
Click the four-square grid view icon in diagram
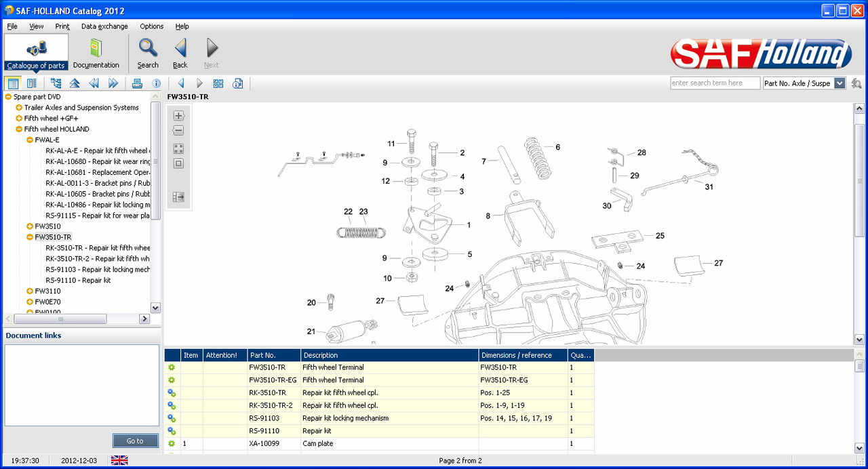coord(178,149)
